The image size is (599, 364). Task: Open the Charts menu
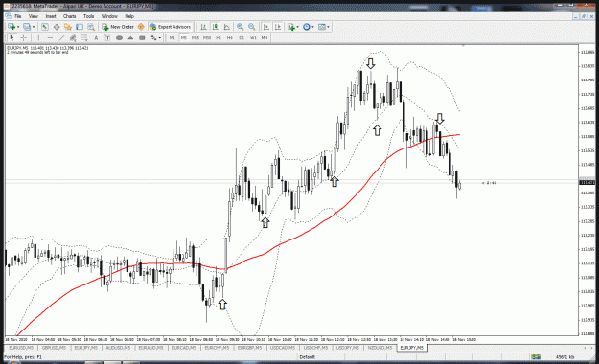[x=70, y=16]
